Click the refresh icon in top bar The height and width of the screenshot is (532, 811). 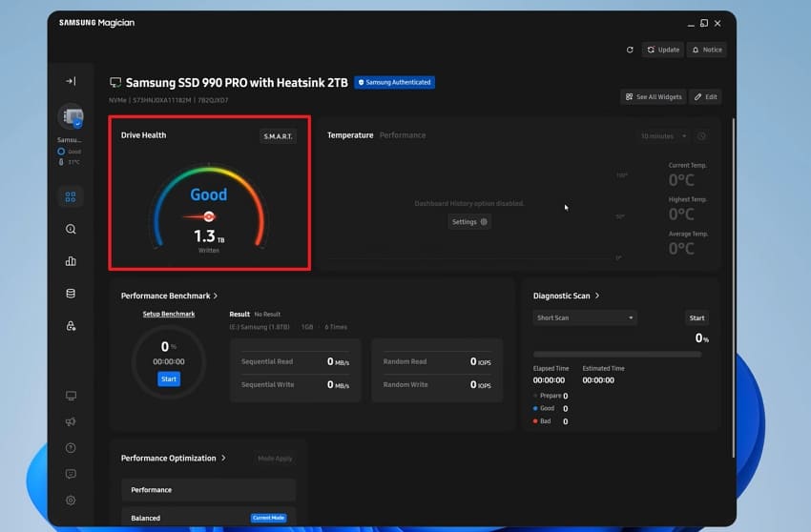630,50
